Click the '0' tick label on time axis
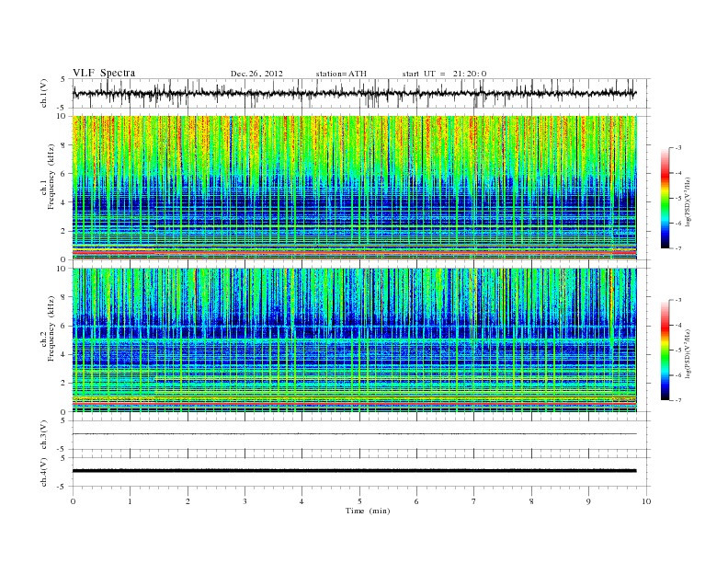 coord(73,501)
